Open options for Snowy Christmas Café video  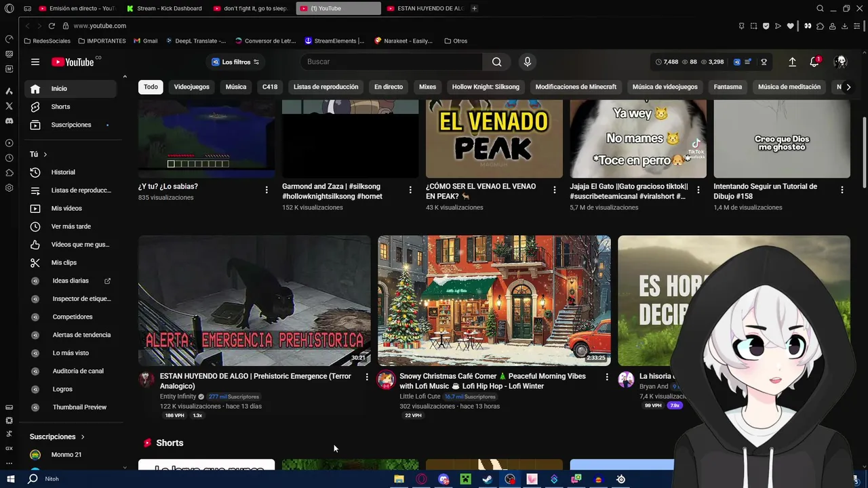click(607, 377)
